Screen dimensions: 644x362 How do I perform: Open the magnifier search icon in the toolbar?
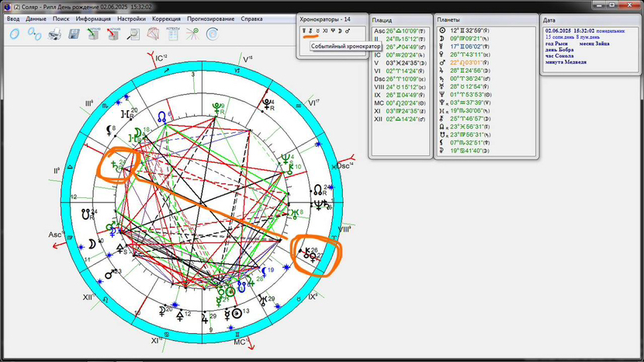(x=133, y=34)
